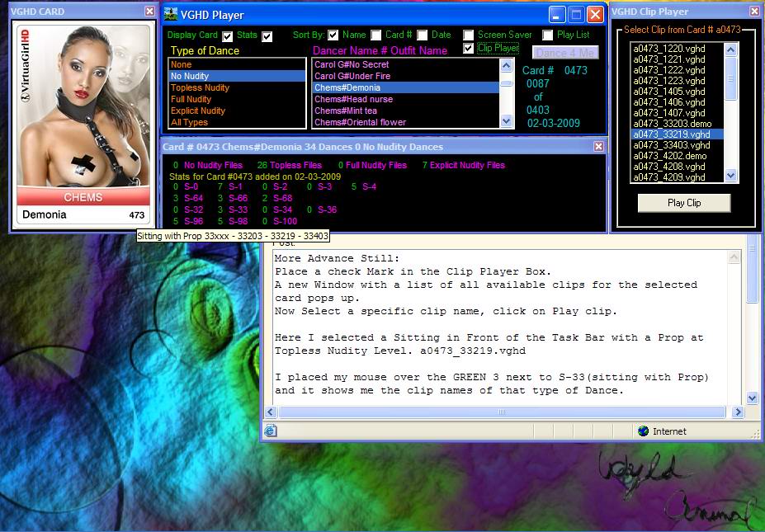The width and height of the screenshot is (765, 532).
Task: Enable Sort By Card # checkbox
Action: (375, 35)
